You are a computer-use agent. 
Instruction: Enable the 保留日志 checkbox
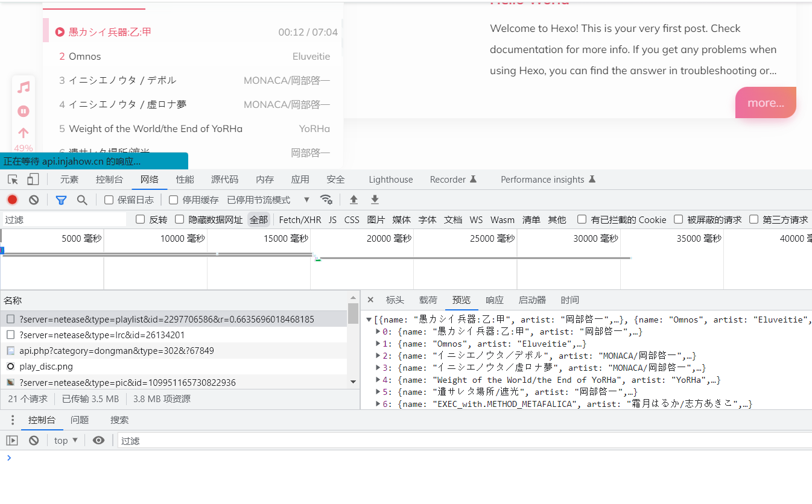109,200
